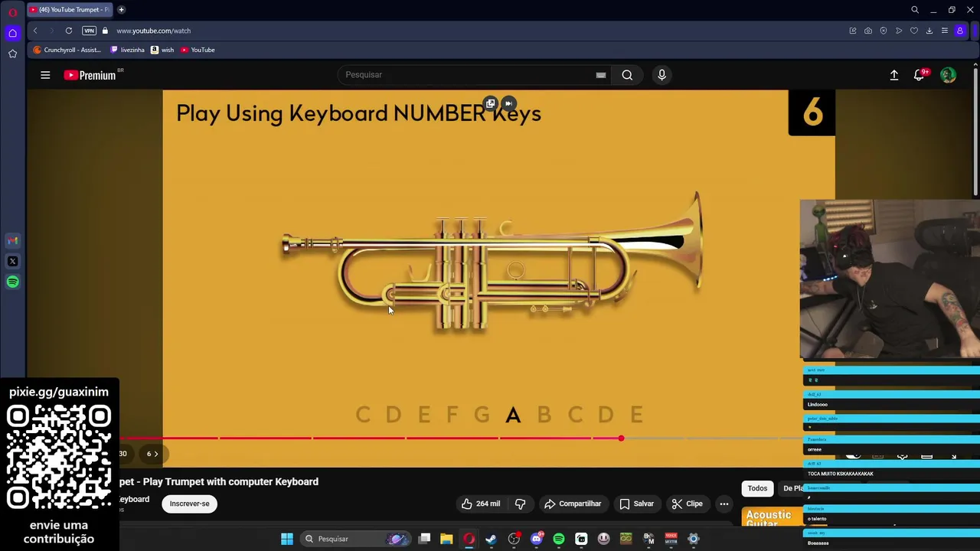
Task: Click the video title text
Action: point(219,481)
